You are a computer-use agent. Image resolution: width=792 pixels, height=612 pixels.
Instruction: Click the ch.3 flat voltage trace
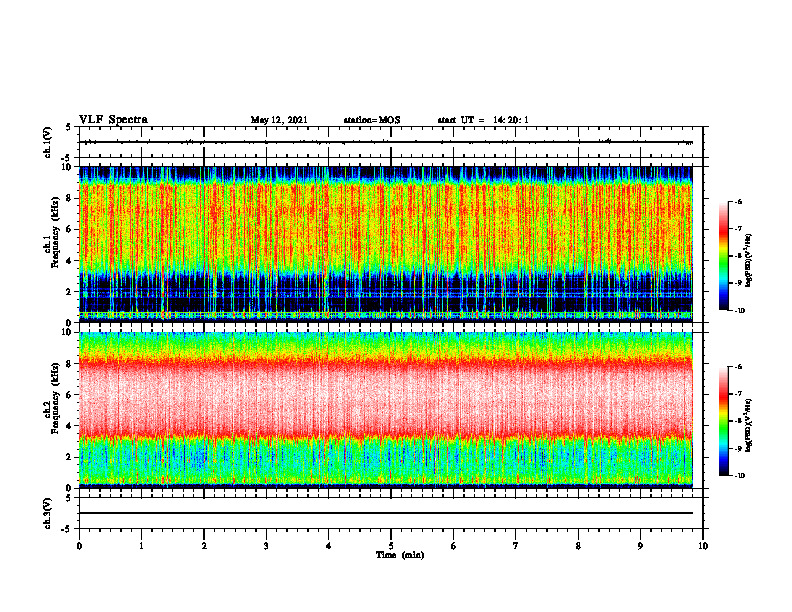pyautogui.click(x=386, y=513)
